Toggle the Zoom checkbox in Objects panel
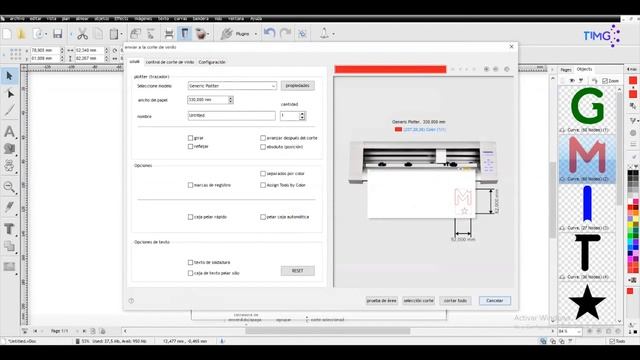Viewport: 640px width, 360px height. pos(605,81)
